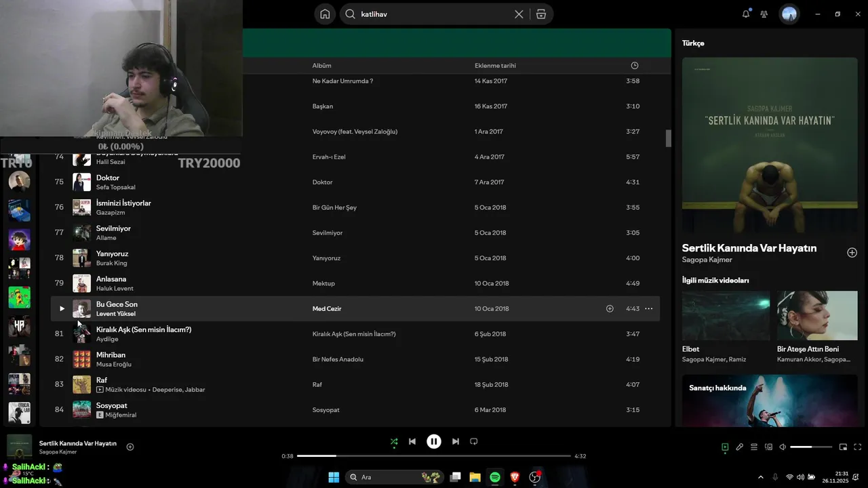Image resolution: width=868 pixels, height=488 pixels.
Task: Open artist Musa Eroğlu
Action: point(114,364)
